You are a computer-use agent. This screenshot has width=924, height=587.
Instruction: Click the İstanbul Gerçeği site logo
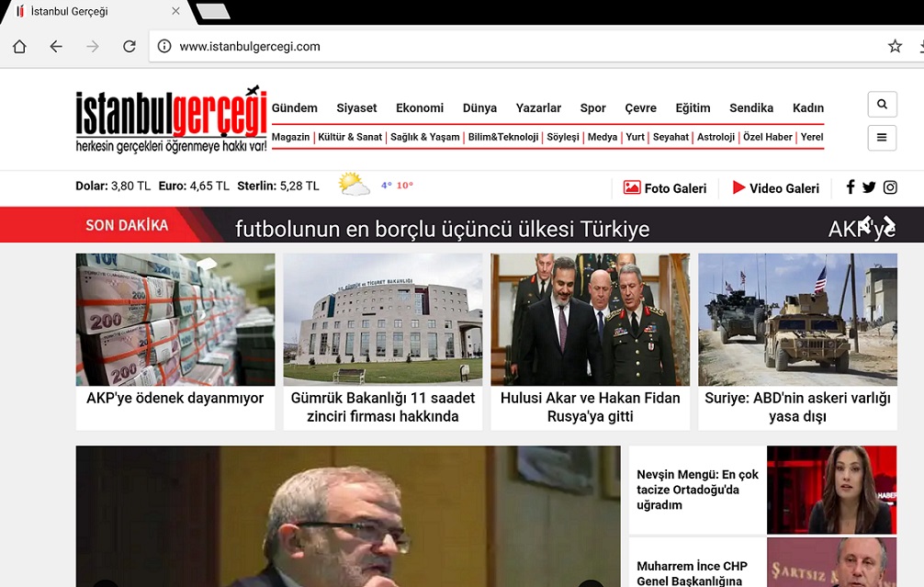(x=171, y=119)
